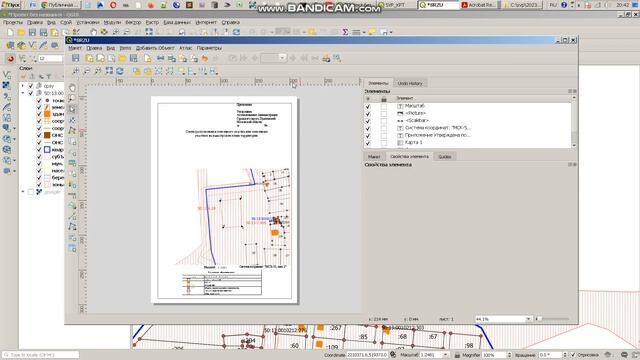
Task: Uncheck the top layer group in Layers panel
Action: tap(31, 86)
